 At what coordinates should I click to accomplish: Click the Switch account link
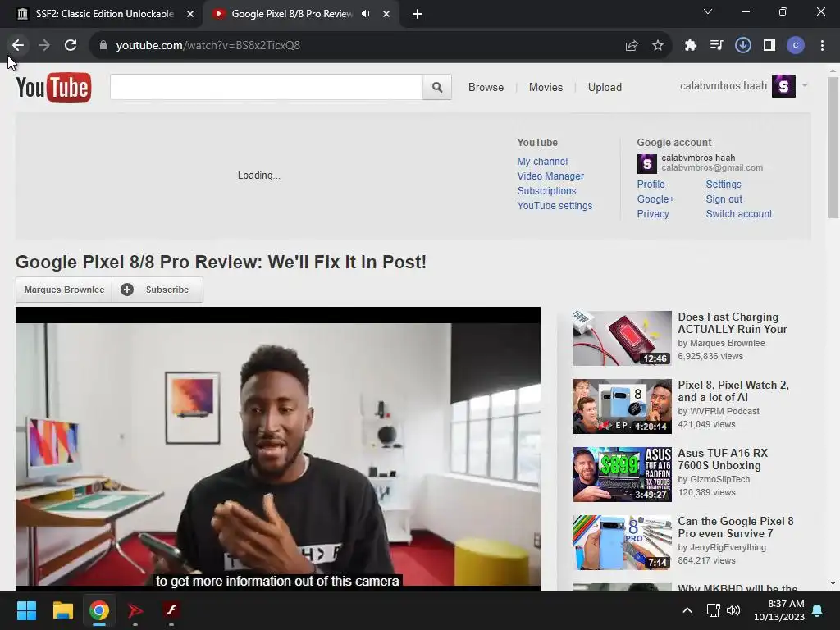tap(739, 214)
